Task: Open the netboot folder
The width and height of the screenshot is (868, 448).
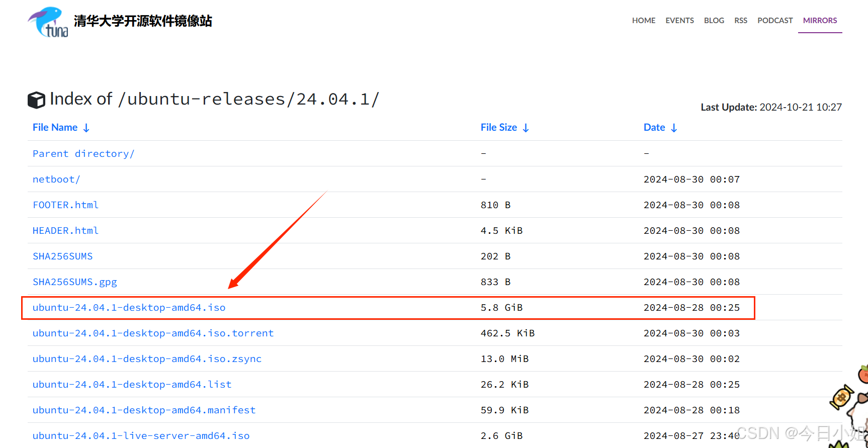Action: pyautogui.click(x=56, y=180)
